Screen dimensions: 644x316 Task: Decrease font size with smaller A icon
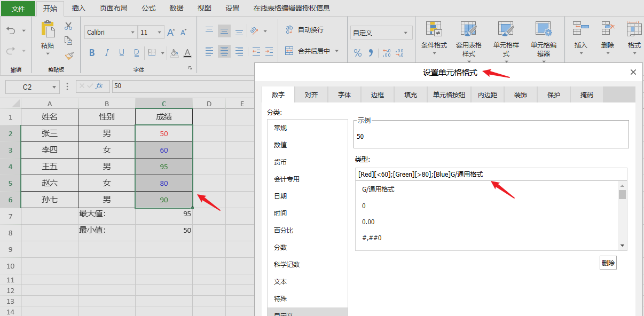184,33
